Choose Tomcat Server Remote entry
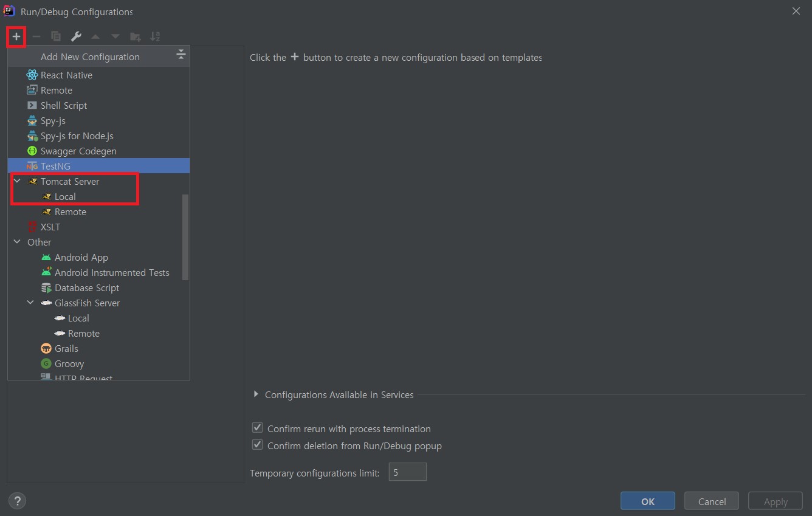Viewport: 812px width, 516px height. coord(98,212)
